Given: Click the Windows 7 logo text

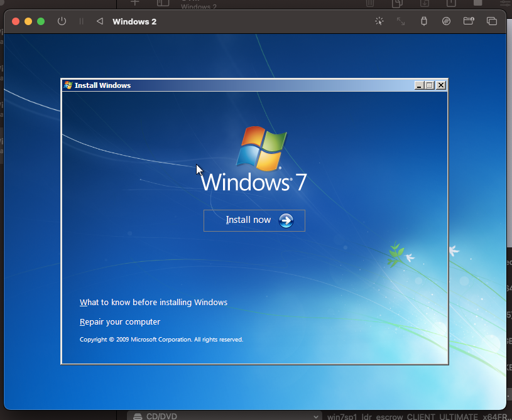Looking at the screenshot, I should pyautogui.click(x=254, y=182).
